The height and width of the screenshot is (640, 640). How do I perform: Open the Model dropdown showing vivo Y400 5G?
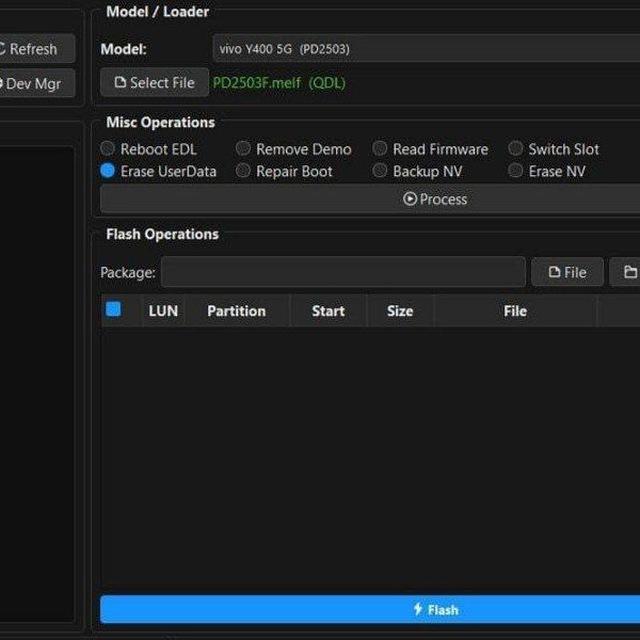pyautogui.click(x=426, y=49)
